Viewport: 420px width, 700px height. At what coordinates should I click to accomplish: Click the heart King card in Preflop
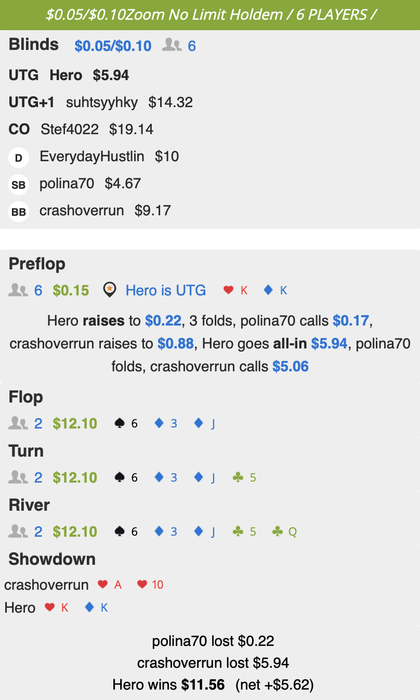click(235, 290)
